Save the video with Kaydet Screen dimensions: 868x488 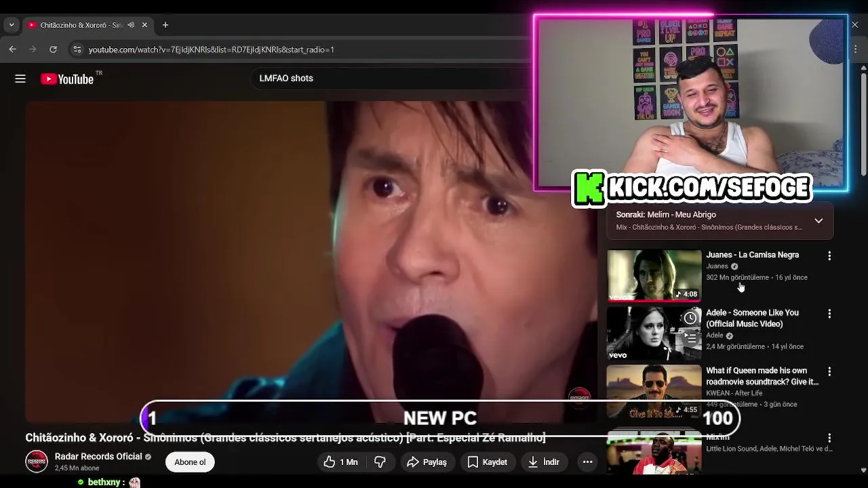pyautogui.click(x=488, y=462)
